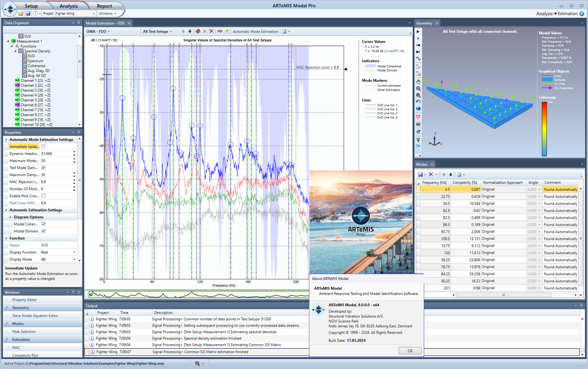Click the MAC Rejection Level marker arrow
The height and width of the screenshot is (369, 588).
[x=346, y=69]
